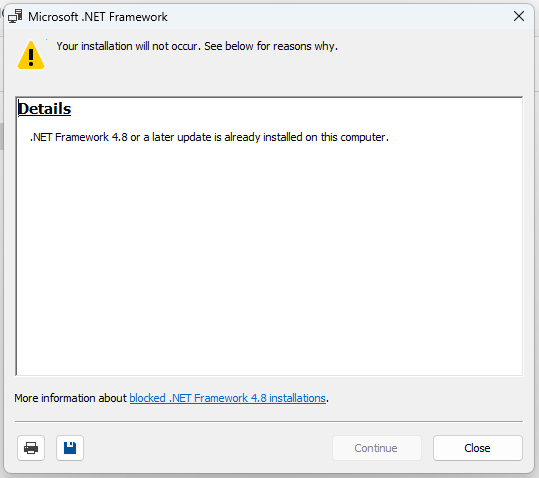The width and height of the screenshot is (539, 478).
Task: Click the 'Microsoft .NET Framework' title text
Action: point(98,16)
